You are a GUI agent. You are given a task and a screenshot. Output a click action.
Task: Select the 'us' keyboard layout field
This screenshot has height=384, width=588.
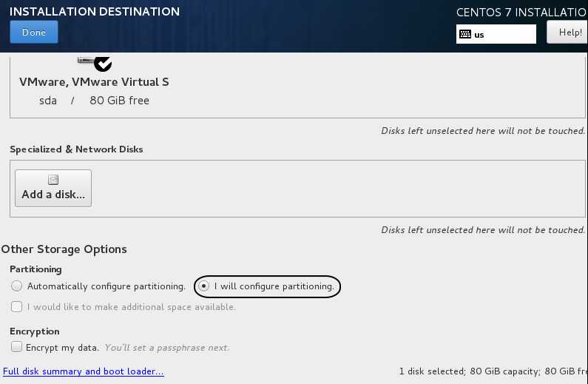click(496, 34)
